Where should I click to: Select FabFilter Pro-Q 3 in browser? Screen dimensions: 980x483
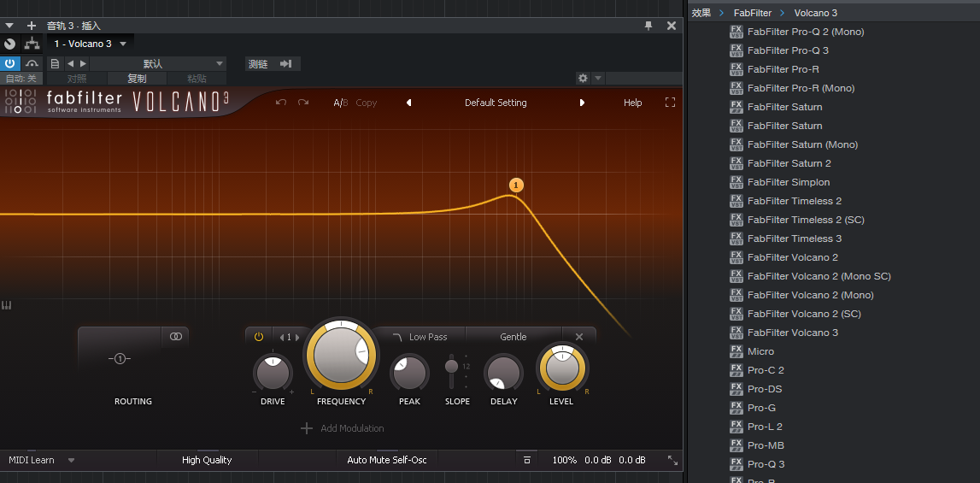(x=788, y=50)
